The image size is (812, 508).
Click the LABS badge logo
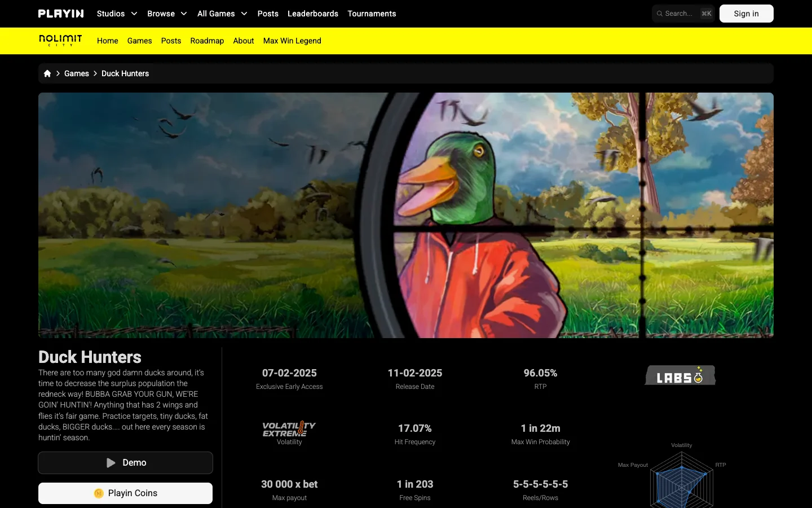tap(680, 375)
